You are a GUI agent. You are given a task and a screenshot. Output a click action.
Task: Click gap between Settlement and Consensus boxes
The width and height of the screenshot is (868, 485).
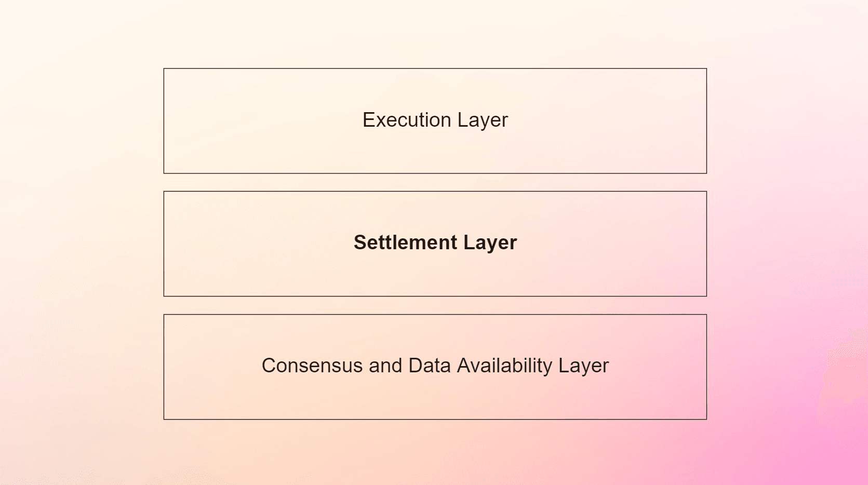coord(435,305)
